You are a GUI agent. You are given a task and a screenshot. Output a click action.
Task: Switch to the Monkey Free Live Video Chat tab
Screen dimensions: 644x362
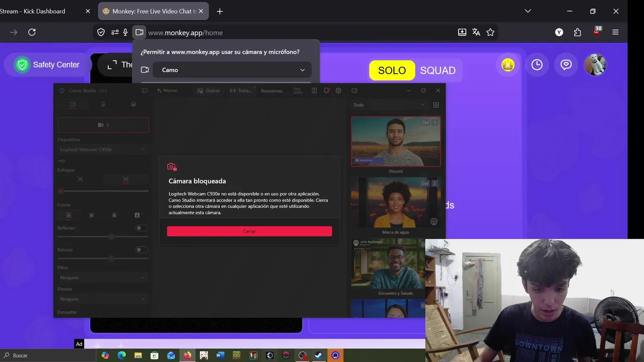154,11
